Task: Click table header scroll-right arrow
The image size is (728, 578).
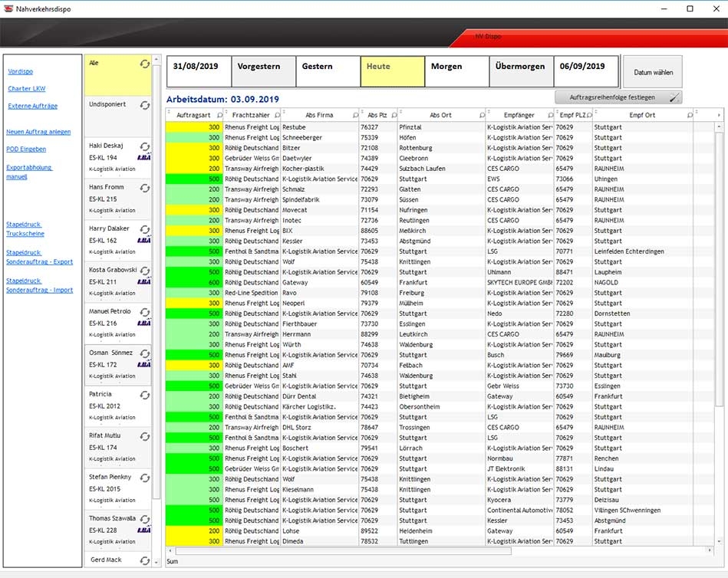Action: click(x=719, y=115)
